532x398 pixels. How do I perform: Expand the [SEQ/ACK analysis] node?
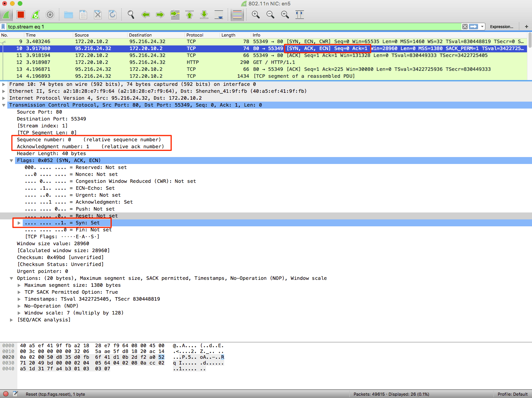pos(12,320)
